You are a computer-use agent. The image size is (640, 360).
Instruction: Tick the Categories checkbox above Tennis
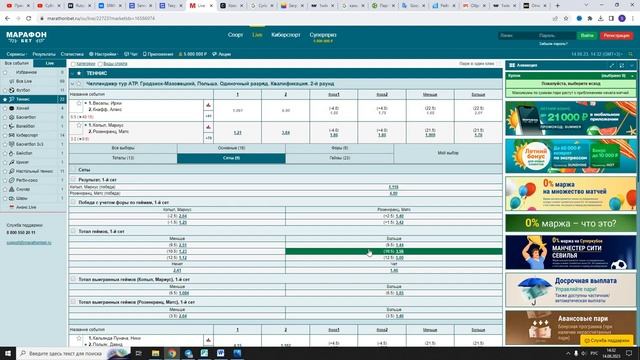coord(73,64)
